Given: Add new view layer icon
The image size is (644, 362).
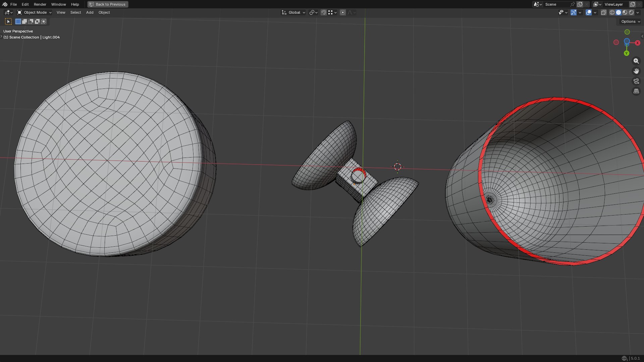Looking at the screenshot, I should tap(633, 4).
